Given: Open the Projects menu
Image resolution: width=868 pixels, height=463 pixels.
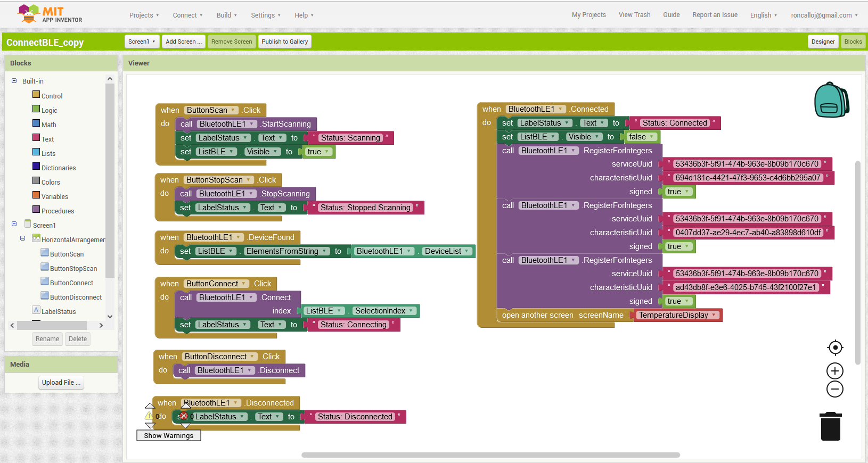Looking at the screenshot, I should [144, 15].
